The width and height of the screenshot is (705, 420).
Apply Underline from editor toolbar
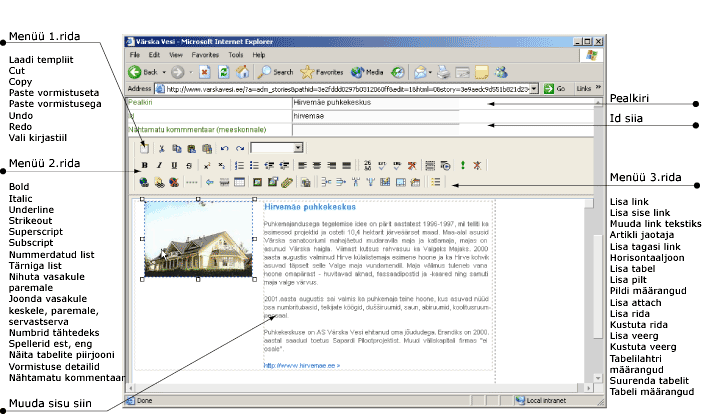tap(175, 165)
